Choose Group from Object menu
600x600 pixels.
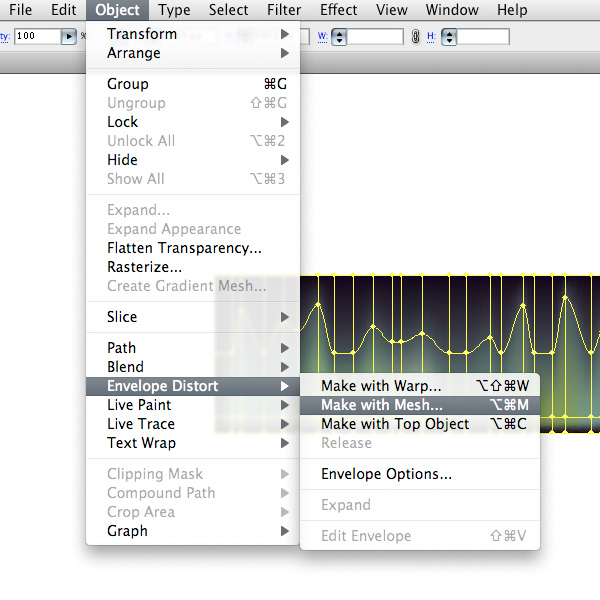click(193, 84)
